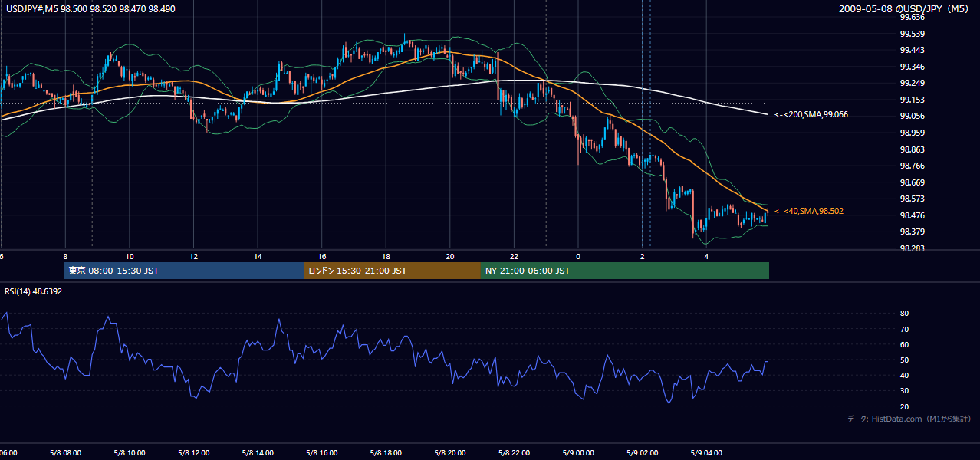
Task: Click RSI axis level 60
Action: (x=904, y=344)
